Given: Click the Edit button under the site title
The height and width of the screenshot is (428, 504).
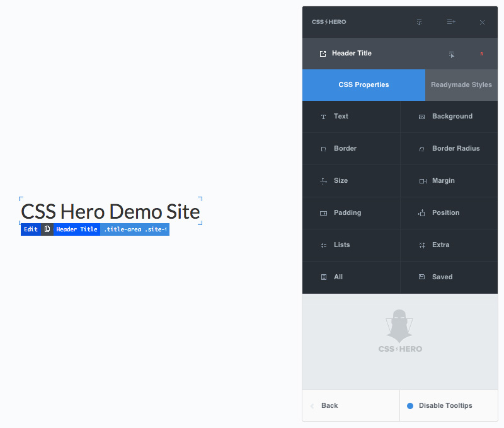Looking at the screenshot, I should coord(31,229).
